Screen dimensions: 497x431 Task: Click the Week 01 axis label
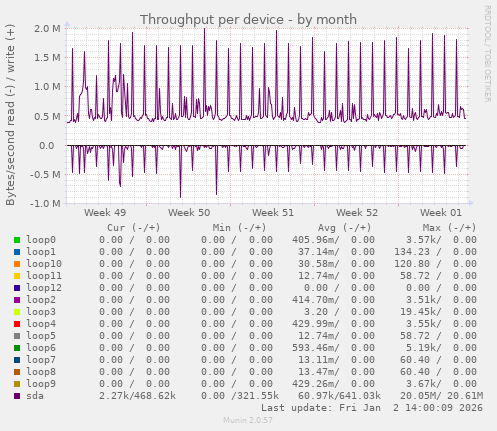[x=441, y=213]
